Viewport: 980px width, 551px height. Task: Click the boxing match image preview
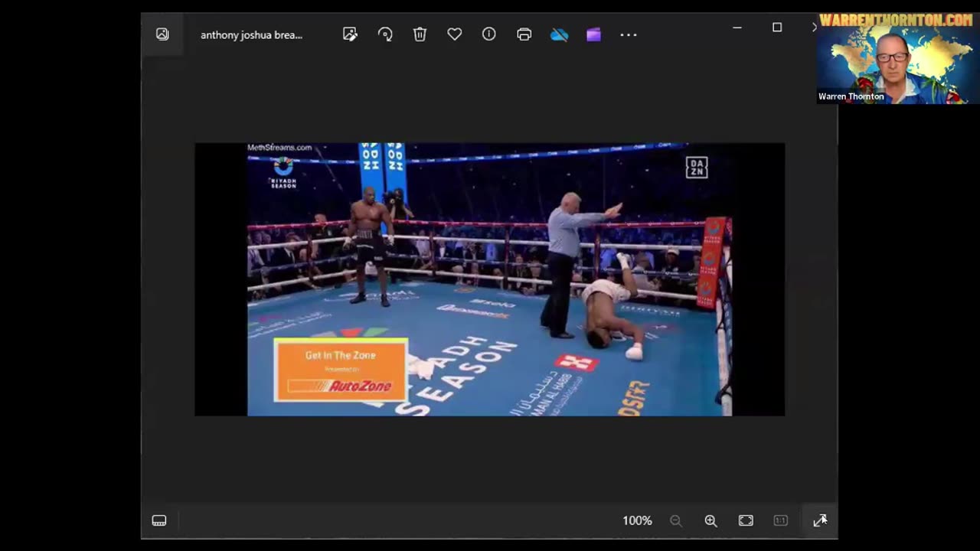(x=489, y=279)
